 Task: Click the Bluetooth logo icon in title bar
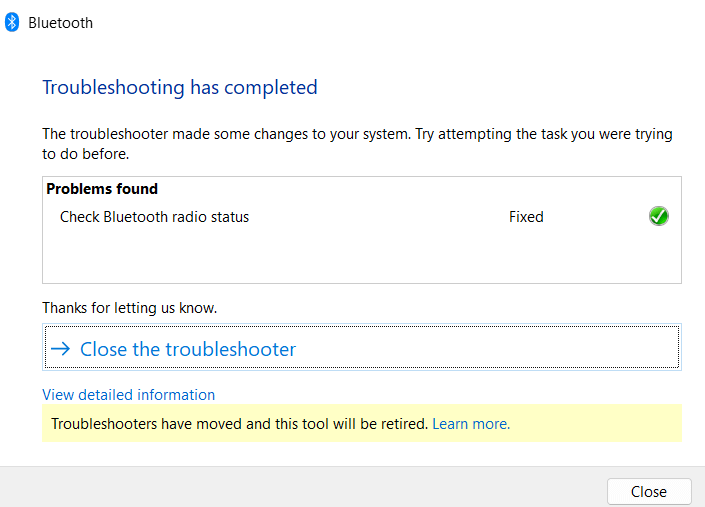[x=12, y=23]
